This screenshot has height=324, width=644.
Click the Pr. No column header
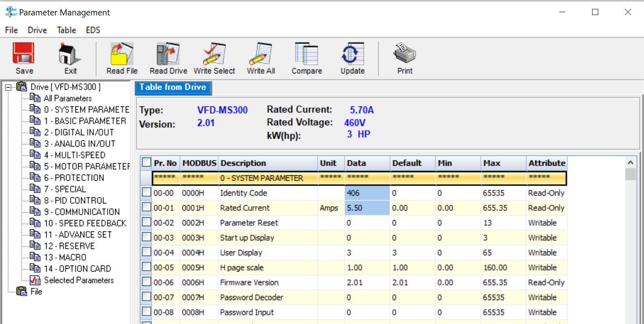pyautogui.click(x=165, y=163)
